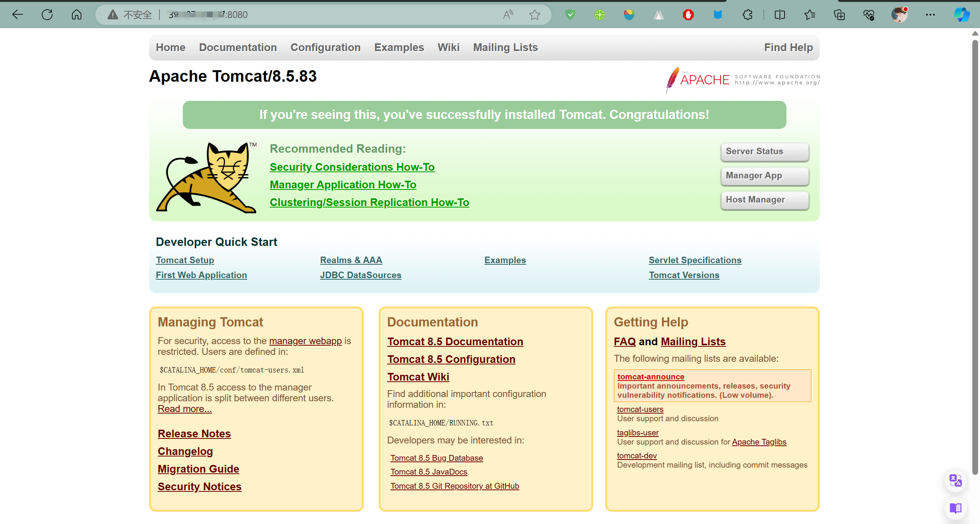Open the extensions puzzle icon
This screenshot has width=980, height=524.
pos(747,15)
